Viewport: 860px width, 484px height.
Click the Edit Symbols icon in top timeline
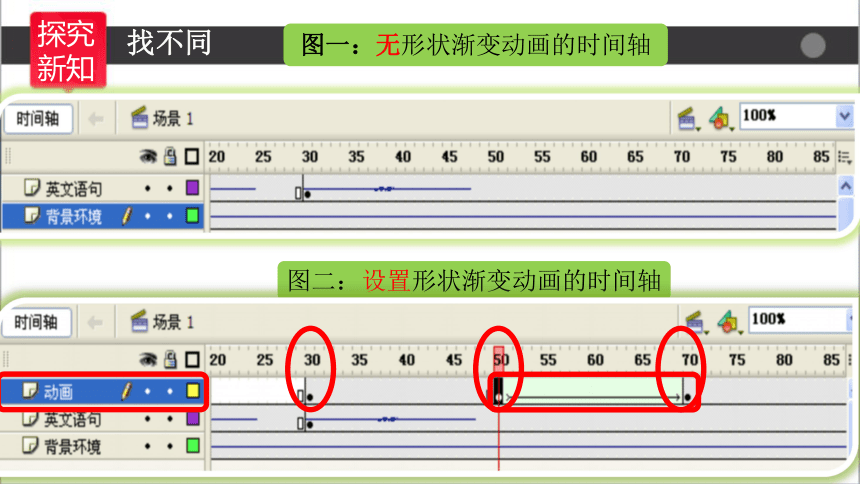[721, 118]
